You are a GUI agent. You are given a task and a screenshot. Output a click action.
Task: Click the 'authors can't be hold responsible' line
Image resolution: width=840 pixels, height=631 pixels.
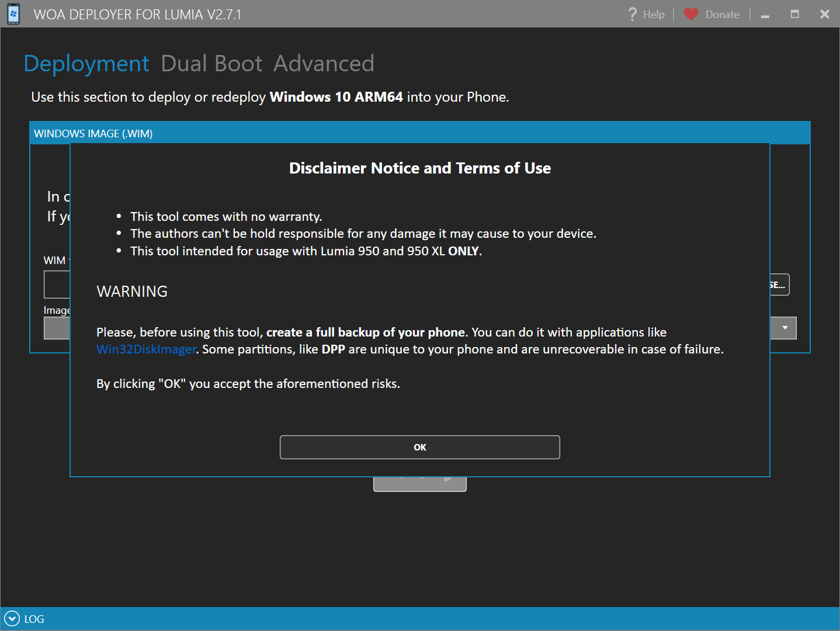363,234
